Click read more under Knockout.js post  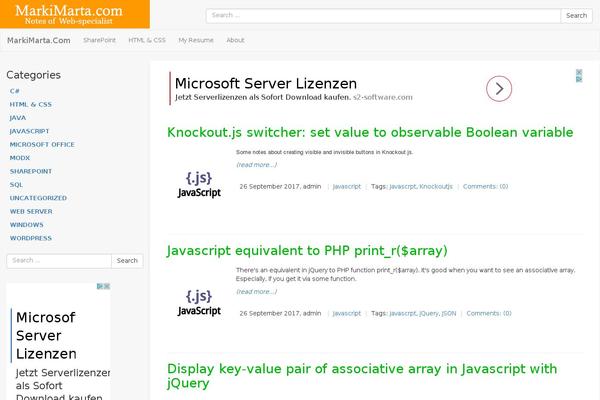pyautogui.click(x=256, y=165)
